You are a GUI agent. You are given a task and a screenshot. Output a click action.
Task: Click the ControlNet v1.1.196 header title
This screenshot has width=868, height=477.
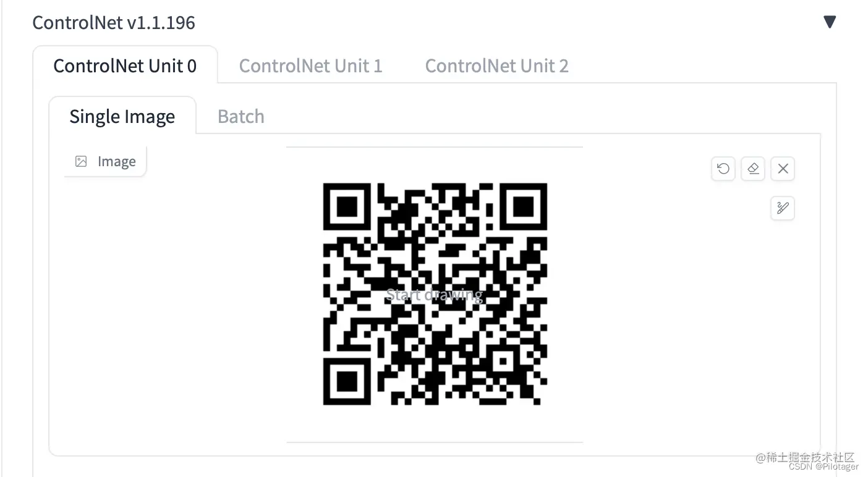tap(114, 23)
